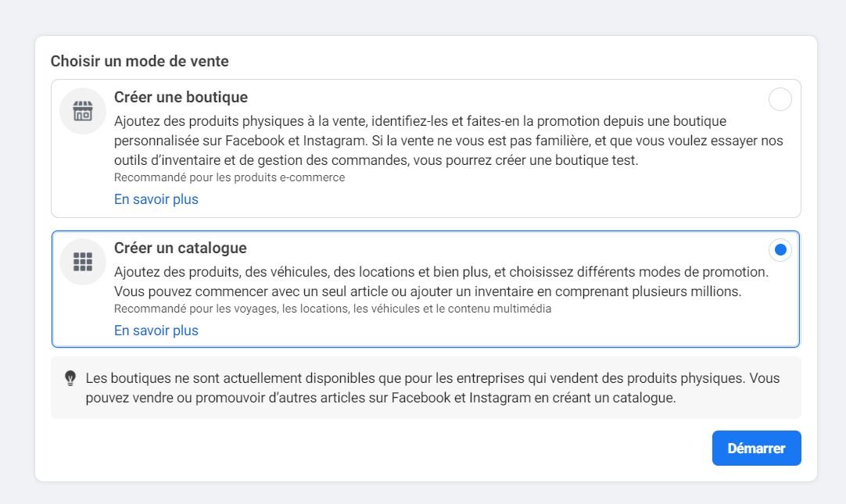
Task: Open En savoir plus under Créer une boutique
Action: tap(156, 199)
